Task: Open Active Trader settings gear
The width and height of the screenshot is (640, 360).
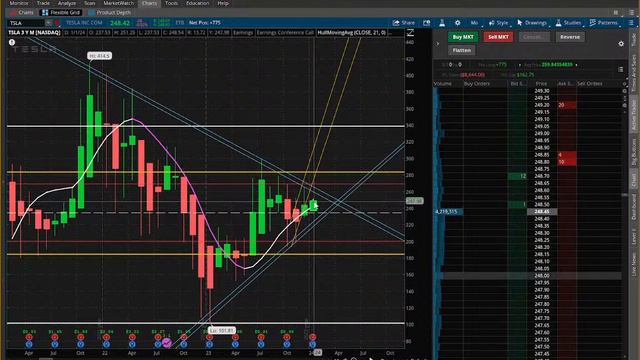Action: click(621, 43)
